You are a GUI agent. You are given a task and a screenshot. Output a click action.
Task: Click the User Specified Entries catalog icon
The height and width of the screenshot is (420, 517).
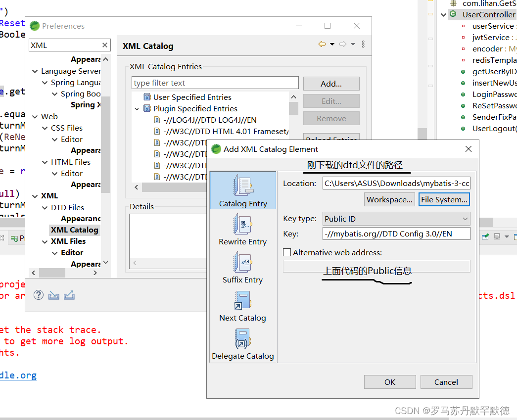coord(147,97)
